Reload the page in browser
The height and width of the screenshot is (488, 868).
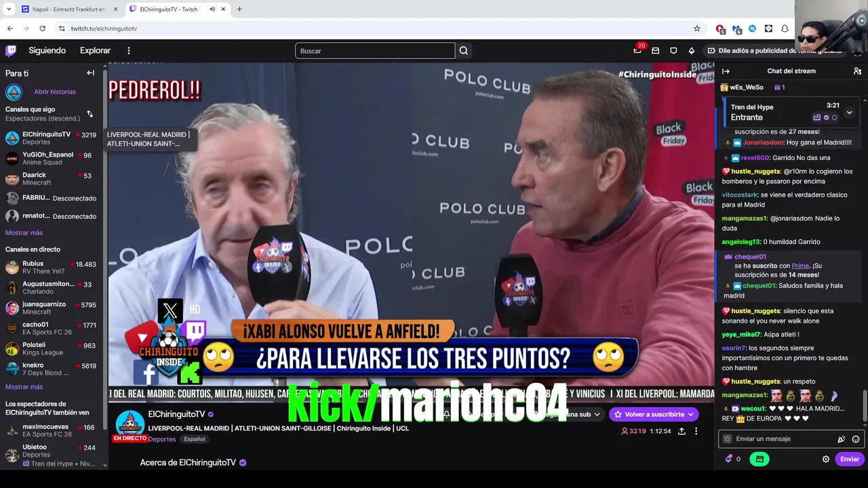click(x=42, y=28)
